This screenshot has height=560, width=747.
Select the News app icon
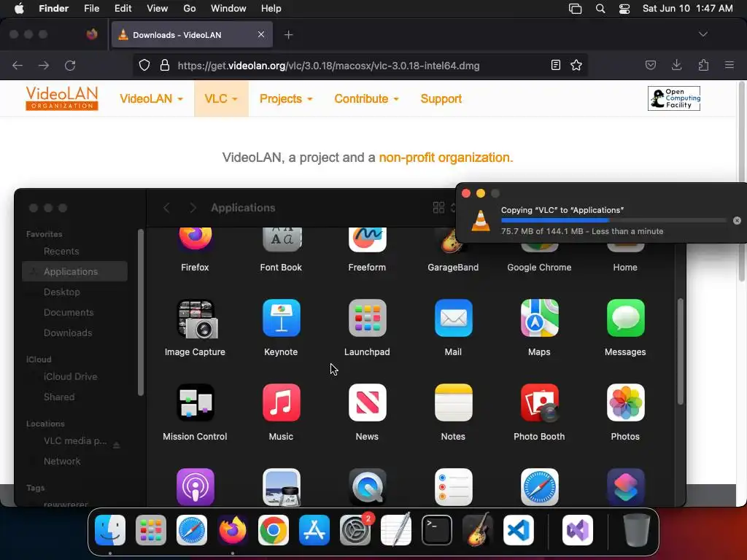367,402
